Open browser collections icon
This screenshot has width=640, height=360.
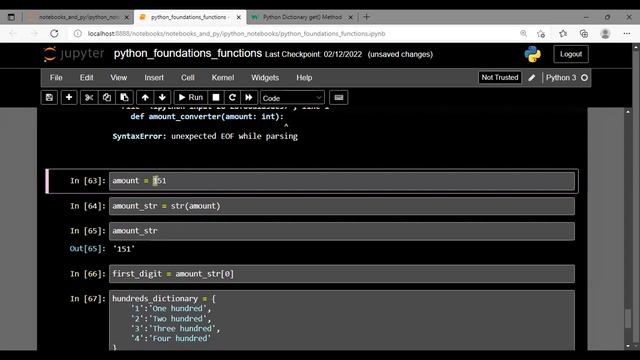pyautogui.click(x=584, y=33)
